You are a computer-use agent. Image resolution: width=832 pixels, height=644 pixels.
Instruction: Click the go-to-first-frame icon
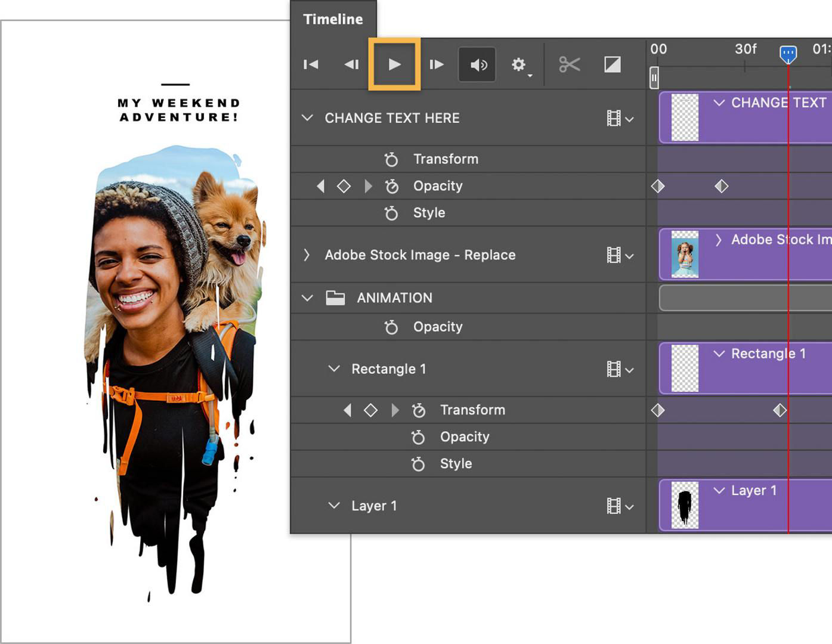(x=310, y=64)
